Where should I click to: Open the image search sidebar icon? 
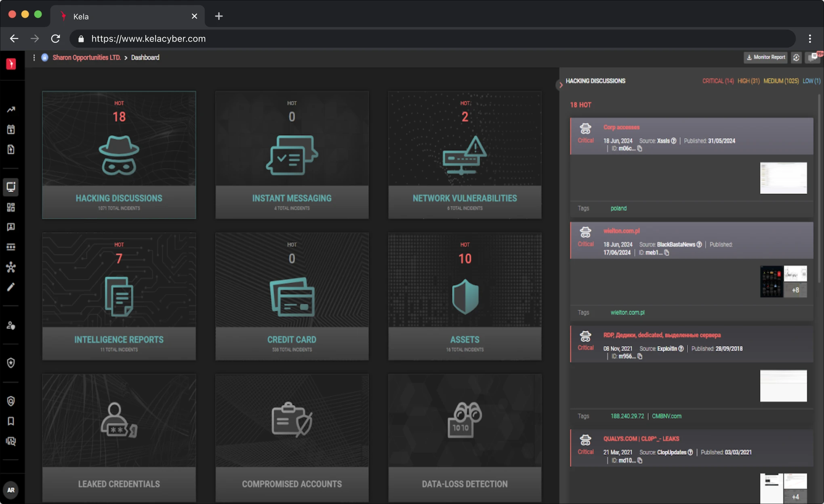click(x=11, y=441)
